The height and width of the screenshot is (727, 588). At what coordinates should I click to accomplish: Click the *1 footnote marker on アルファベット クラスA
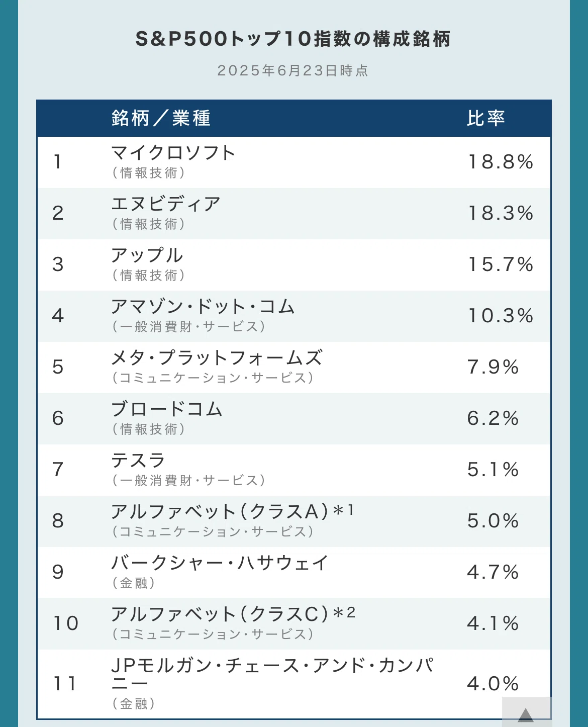[344, 510]
